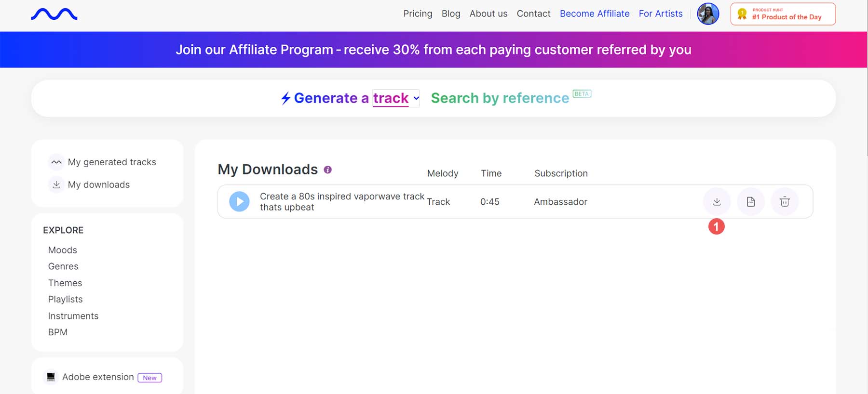The height and width of the screenshot is (394, 868).
Task: Browse the Genres category
Action: [63, 266]
